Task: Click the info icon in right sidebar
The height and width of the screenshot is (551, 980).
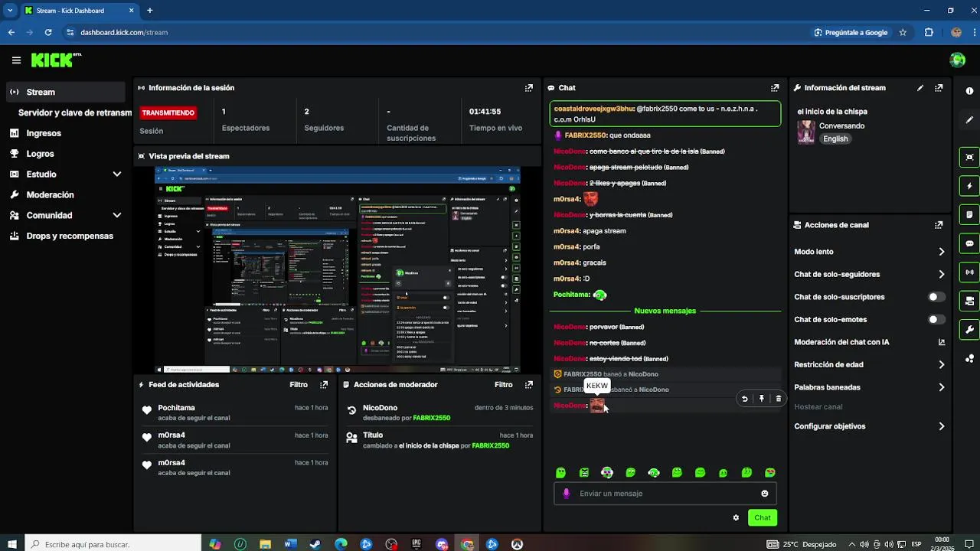Action: pyautogui.click(x=970, y=92)
